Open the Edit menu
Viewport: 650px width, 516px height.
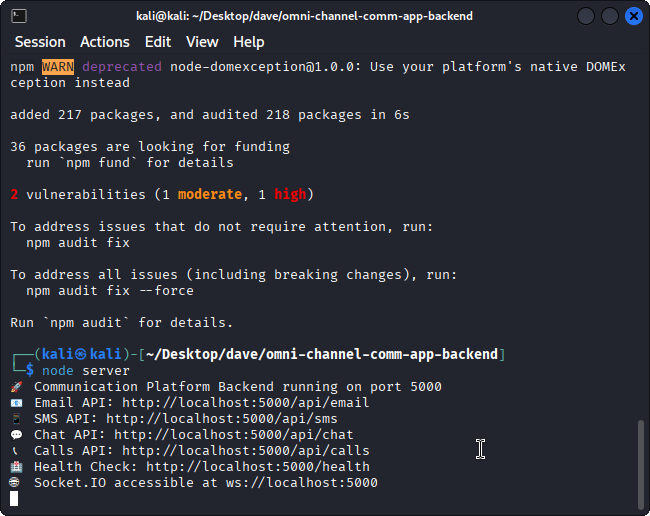(x=158, y=42)
